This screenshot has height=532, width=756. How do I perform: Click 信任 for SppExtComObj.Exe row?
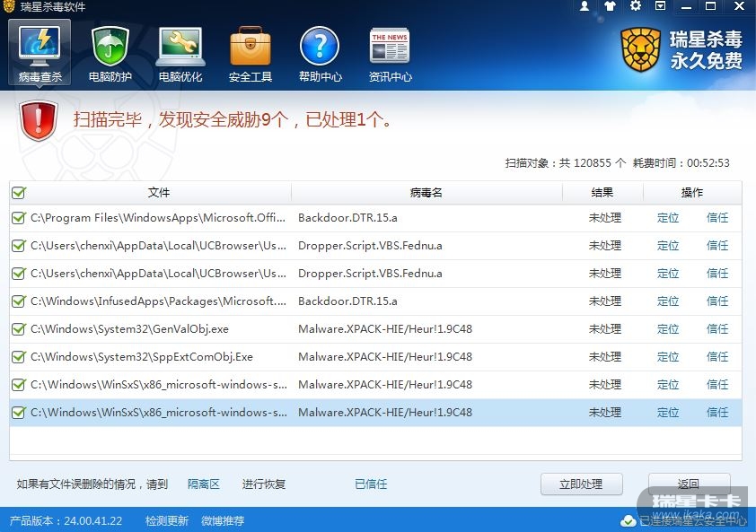tap(717, 357)
